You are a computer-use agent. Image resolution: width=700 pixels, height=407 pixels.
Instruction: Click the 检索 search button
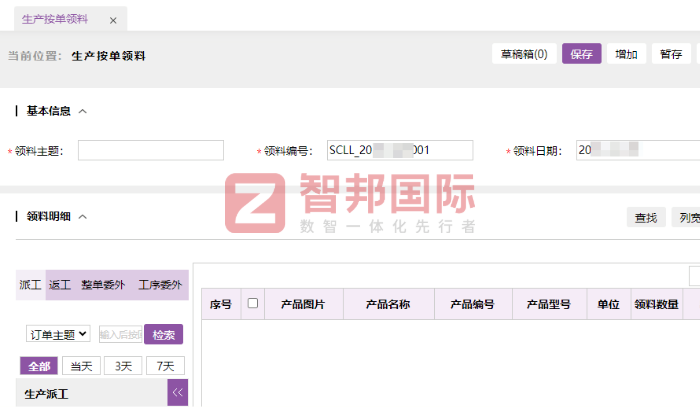click(163, 334)
